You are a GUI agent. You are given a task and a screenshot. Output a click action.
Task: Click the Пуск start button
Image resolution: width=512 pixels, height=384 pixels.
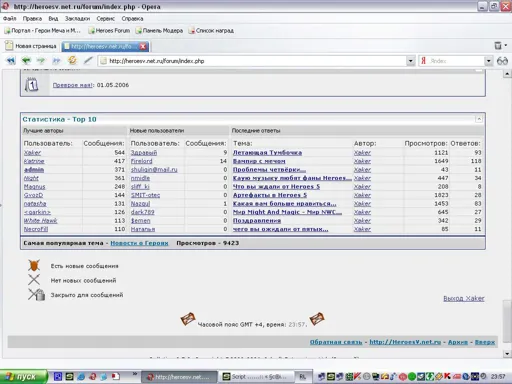tap(23, 377)
